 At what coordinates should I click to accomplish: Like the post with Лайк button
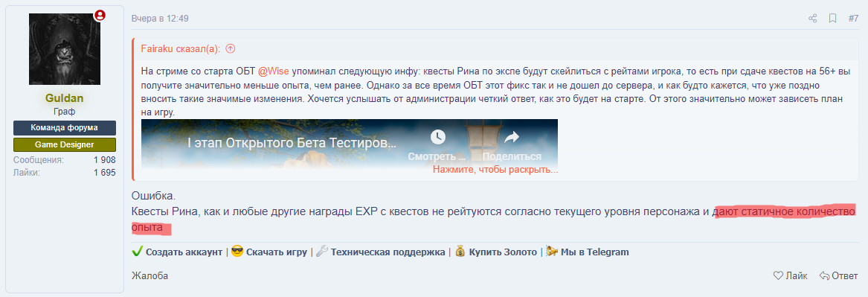pos(790,275)
